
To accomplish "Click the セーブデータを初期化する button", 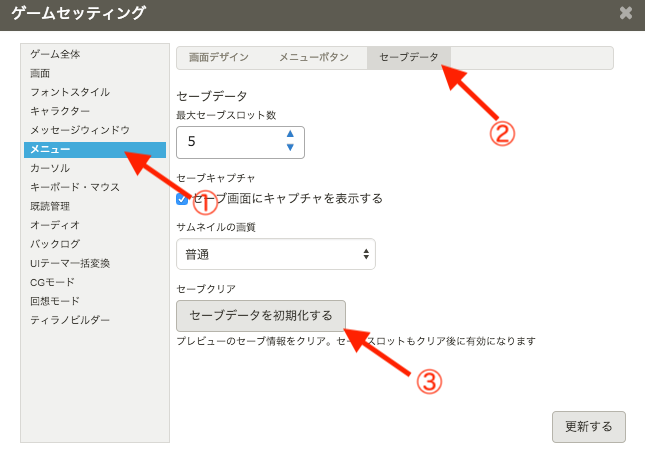I will (x=260, y=316).
